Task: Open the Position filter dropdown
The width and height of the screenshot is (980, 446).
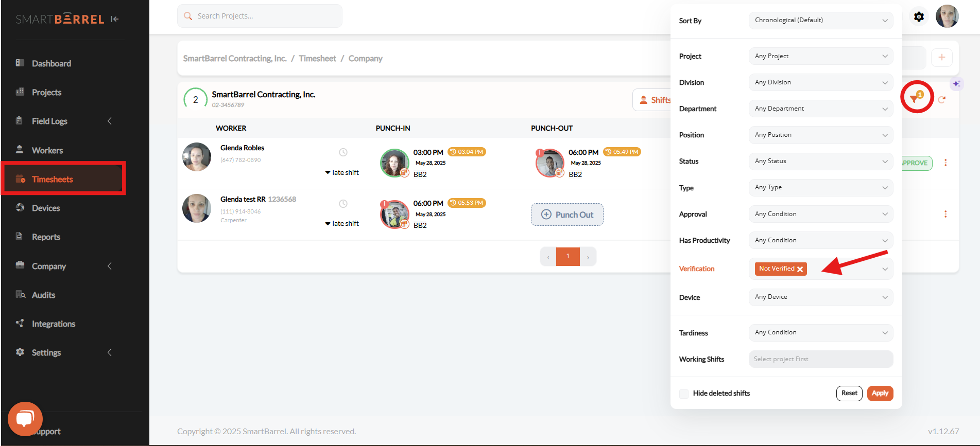Action: [x=821, y=135]
